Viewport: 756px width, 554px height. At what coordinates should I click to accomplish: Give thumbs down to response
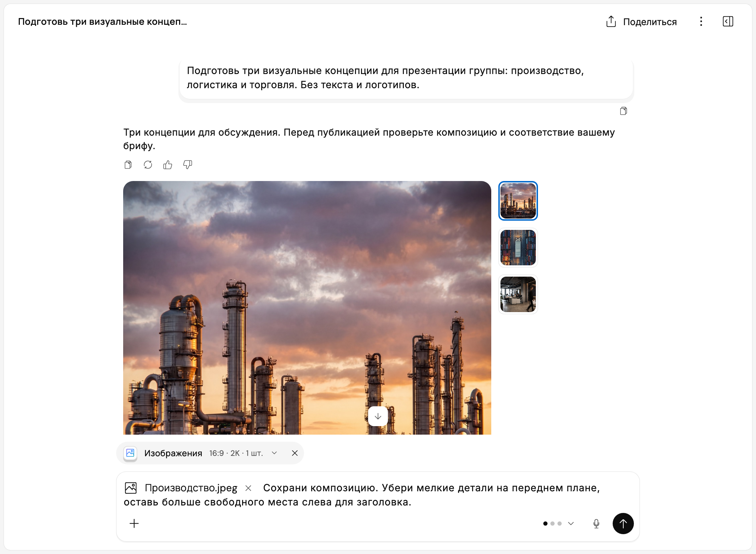188,165
